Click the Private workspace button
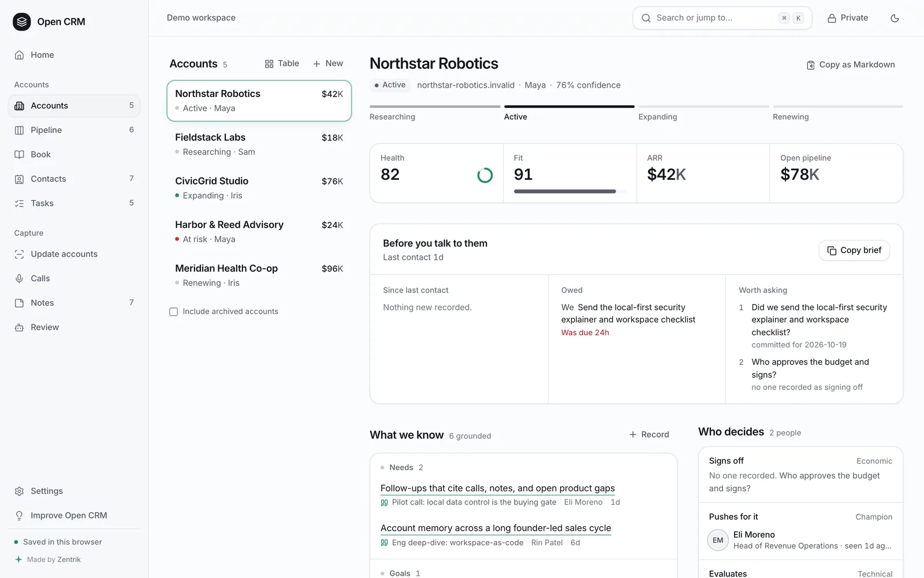Viewport: 924px width, 578px height. 848,18
